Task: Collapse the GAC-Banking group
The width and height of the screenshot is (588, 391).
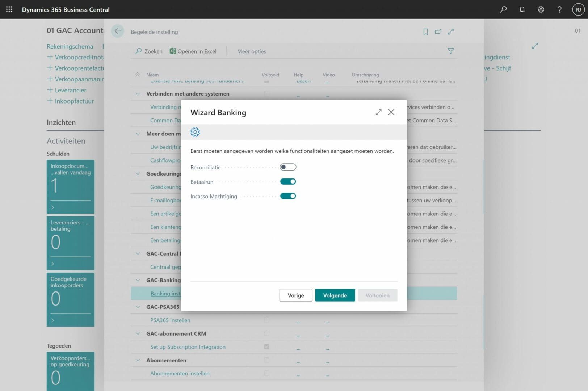Action: (138, 280)
